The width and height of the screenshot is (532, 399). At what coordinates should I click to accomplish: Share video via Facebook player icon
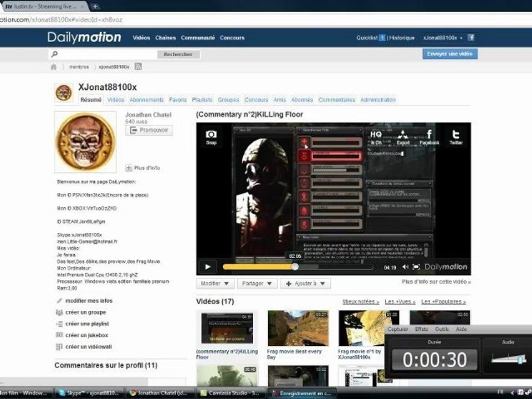[429, 137]
